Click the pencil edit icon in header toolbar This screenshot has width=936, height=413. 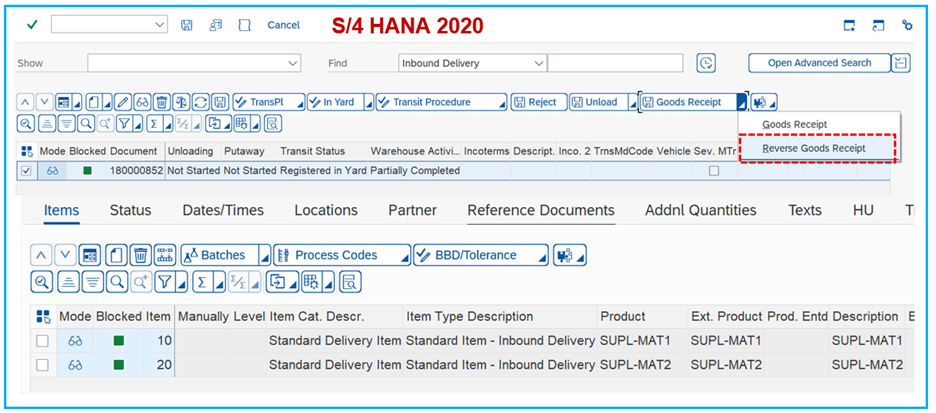pyautogui.click(x=122, y=102)
